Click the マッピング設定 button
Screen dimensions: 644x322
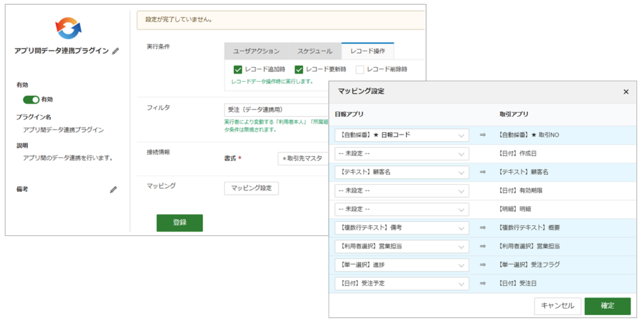pos(252,188)
